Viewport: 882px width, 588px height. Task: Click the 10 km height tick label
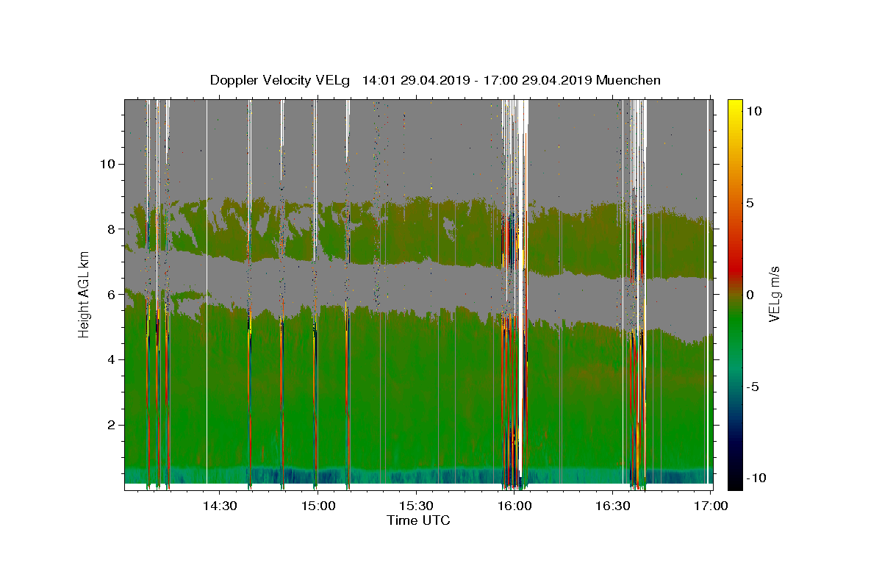[106, 164]
